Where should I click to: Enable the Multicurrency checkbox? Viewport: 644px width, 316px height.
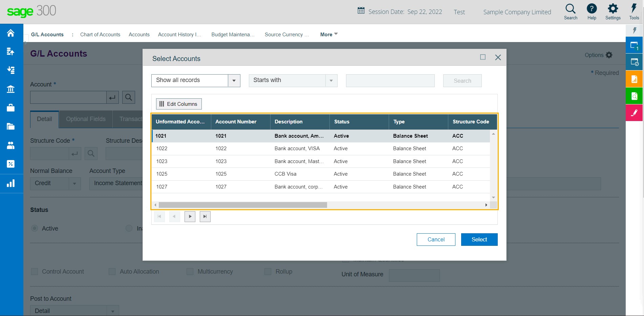190,272
